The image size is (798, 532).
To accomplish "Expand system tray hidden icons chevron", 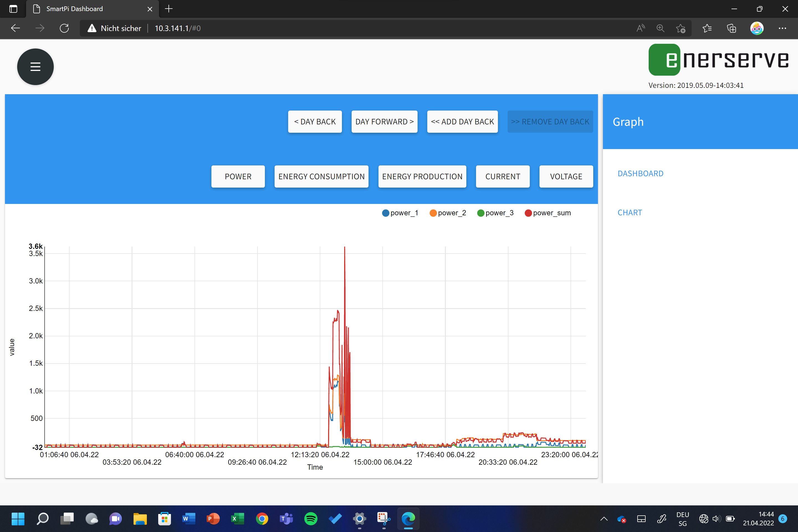I will pos(604,518).
